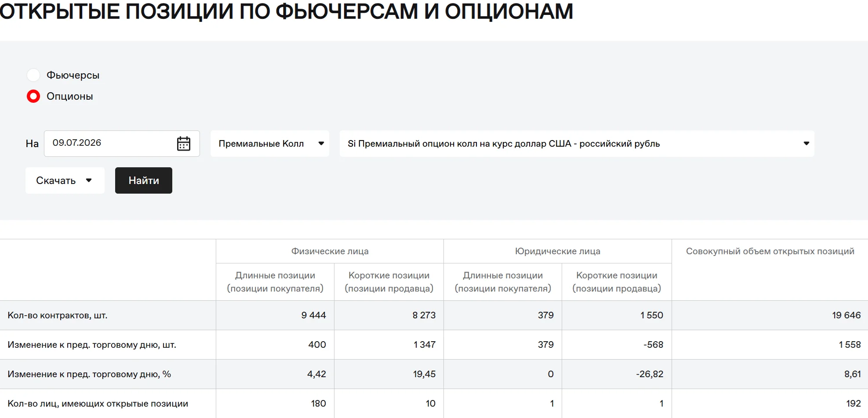Click the -26,82 percent change cell
Image resolution: width=868 pixels, height=418 pixels.
pyautogui.click(x=650, y=374)
